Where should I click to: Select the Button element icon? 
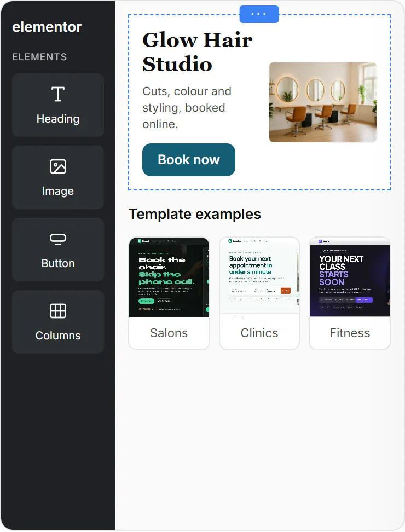click(x=58, y=239)
